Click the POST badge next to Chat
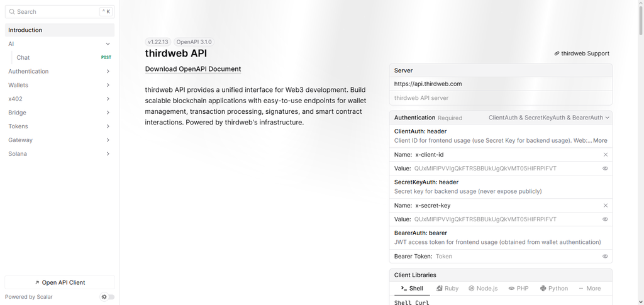 pos(106,57)
